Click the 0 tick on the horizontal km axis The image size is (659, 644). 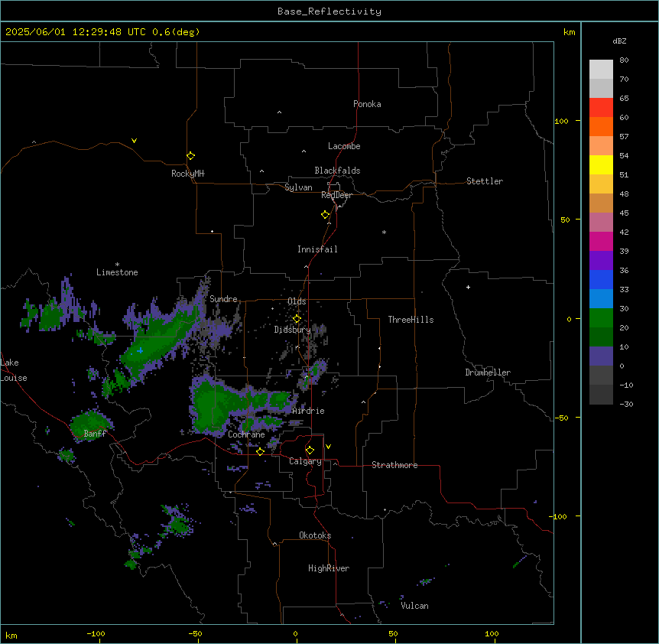pyautogui.click(x=295, y=633)
